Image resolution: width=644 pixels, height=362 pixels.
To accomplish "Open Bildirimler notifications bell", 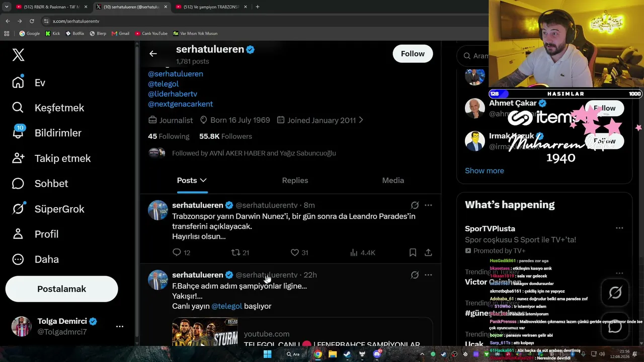I will point(46,133).
